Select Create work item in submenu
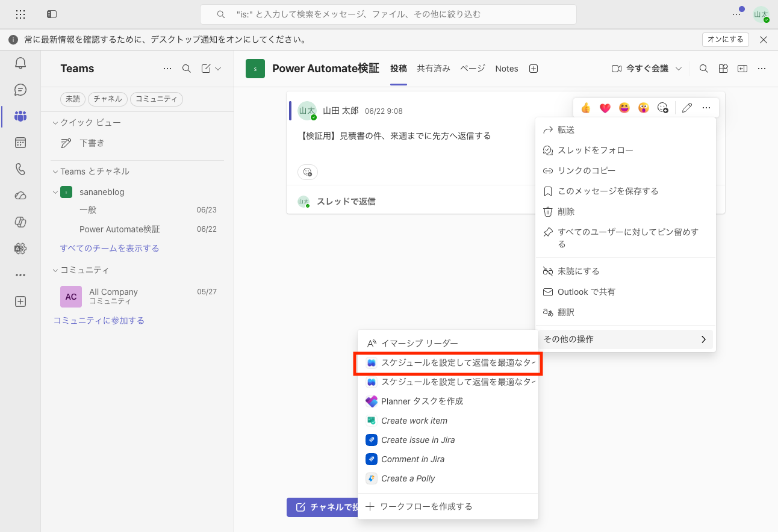Image resolution: width=778 pixels, height=532 pixels. [448, 421]
